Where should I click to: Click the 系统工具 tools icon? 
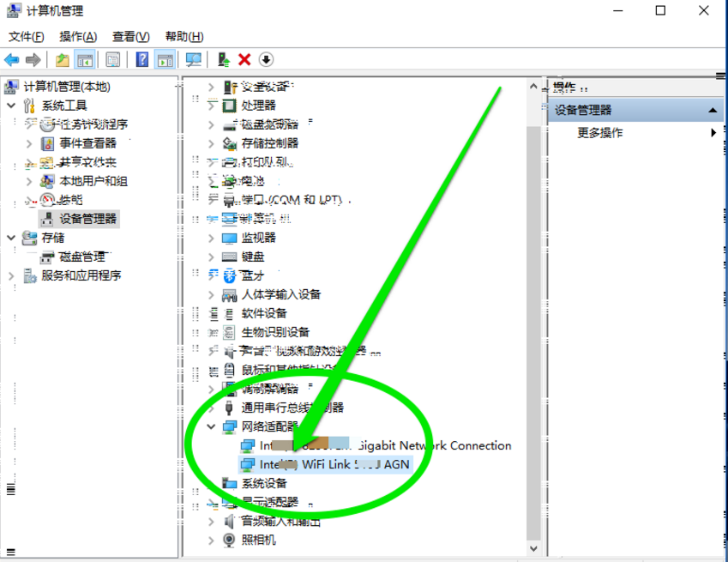click(29, 106)
